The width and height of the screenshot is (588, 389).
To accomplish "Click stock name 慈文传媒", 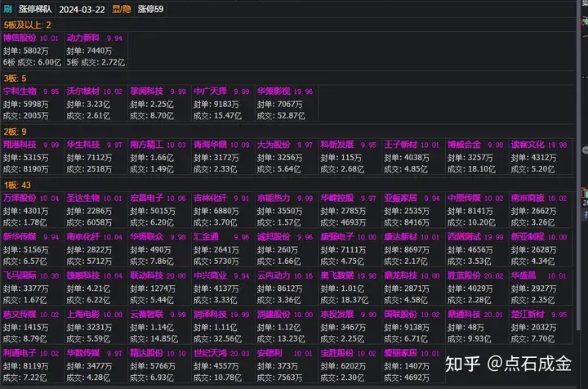I will click(x=20, y=314).
